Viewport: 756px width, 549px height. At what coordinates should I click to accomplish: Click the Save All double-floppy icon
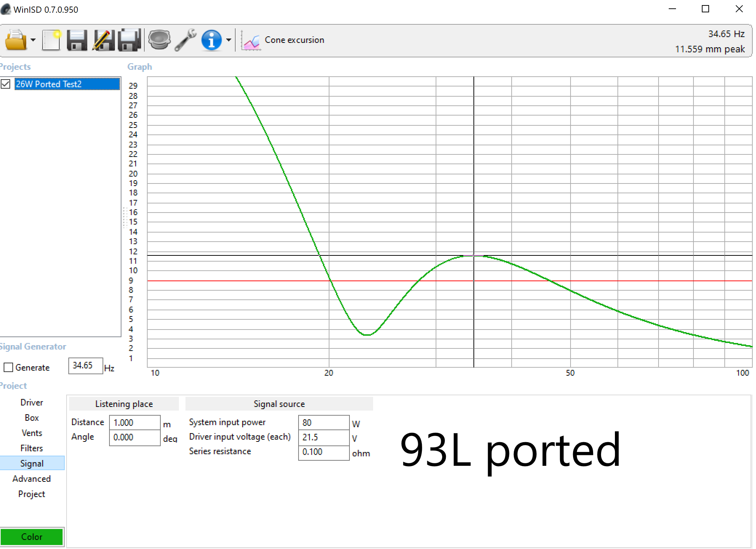(x=129, y=40)
